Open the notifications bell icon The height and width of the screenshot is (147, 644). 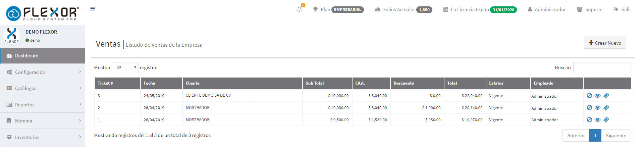point(300,9)
